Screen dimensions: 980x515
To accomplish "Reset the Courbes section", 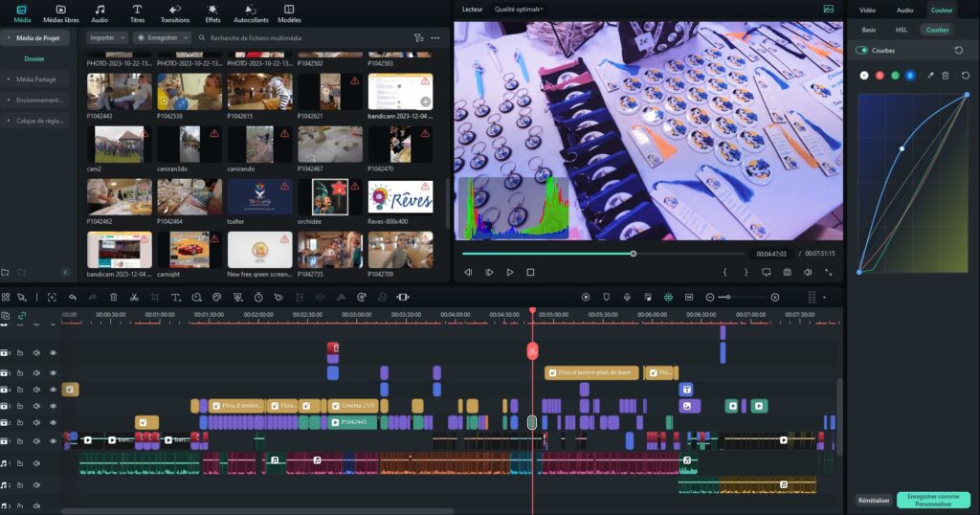I will pos(959,51).
